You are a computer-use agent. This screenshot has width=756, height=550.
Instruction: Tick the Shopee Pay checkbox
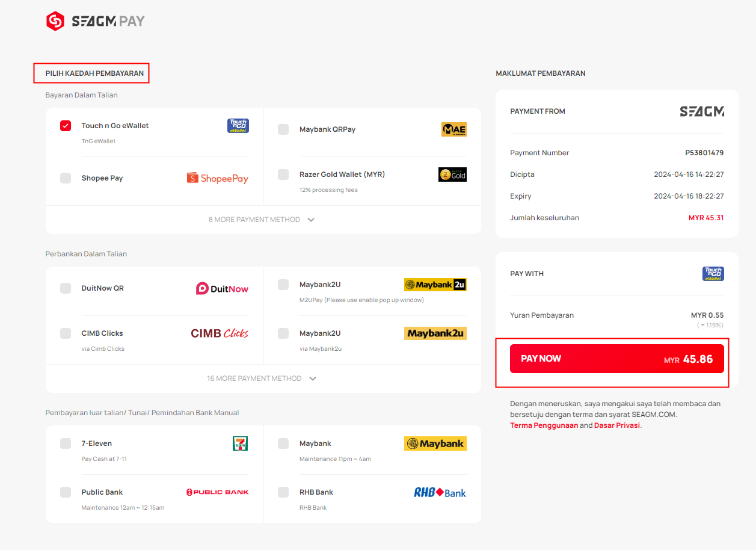point(66,178)
